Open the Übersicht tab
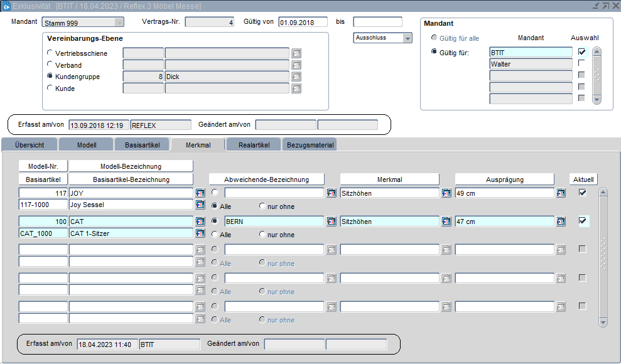The height and width of the screenshot is (364, 621). pos(30,145)
